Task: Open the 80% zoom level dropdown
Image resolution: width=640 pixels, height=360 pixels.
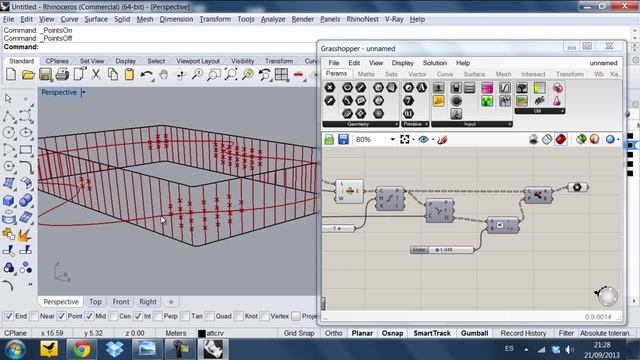Action: point(393,140)
